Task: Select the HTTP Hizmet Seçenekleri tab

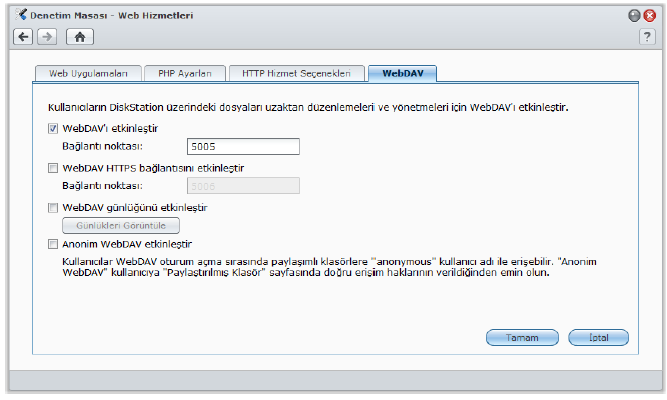Action: point(295,74)
